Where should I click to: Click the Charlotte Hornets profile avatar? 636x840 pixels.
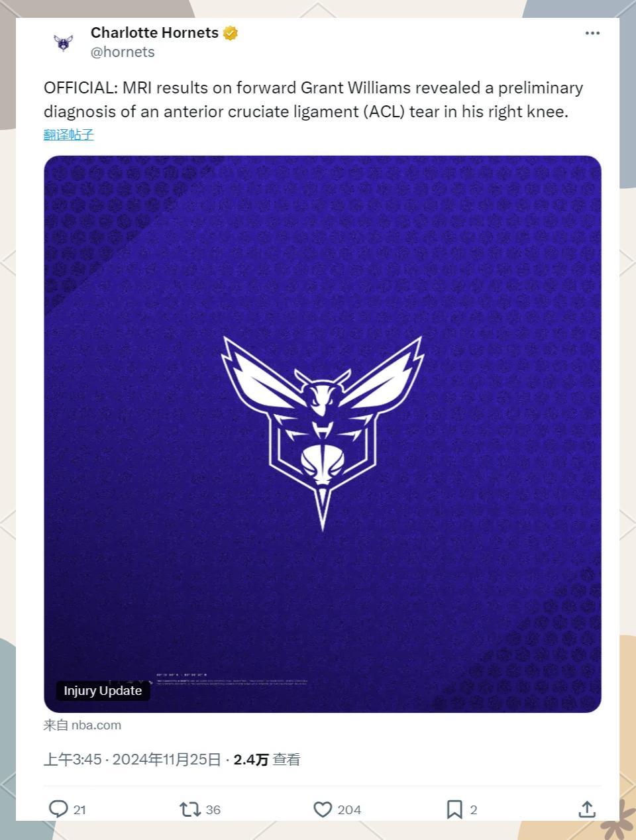coord(63,43)
